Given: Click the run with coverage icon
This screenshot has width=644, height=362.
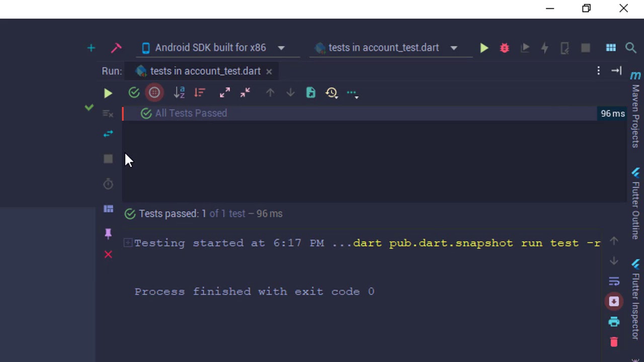Looking at the screenshot, I should tap(525, 48).
